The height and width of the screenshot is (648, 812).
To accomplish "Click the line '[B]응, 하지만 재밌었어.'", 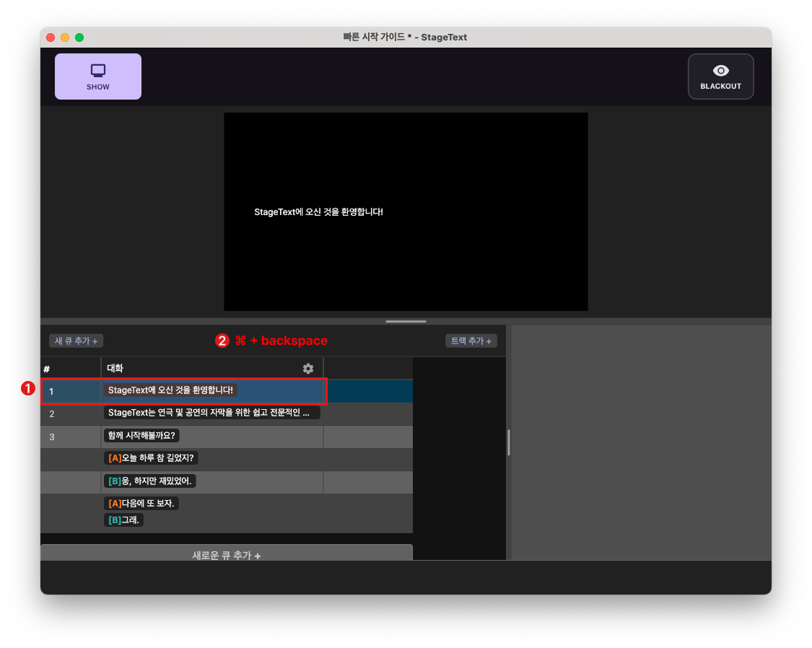I will 151,481.
